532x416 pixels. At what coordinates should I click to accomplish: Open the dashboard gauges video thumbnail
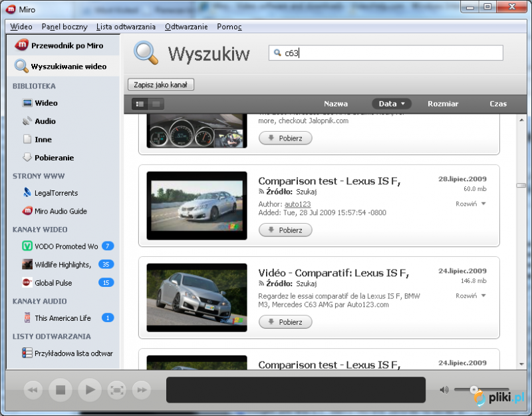197,130
